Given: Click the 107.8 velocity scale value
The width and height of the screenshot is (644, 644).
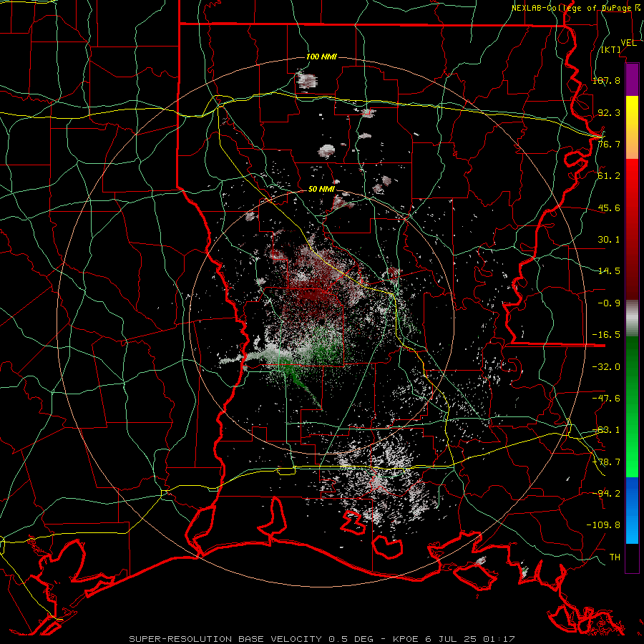Looking at the screenshot, I should (606, 80).
